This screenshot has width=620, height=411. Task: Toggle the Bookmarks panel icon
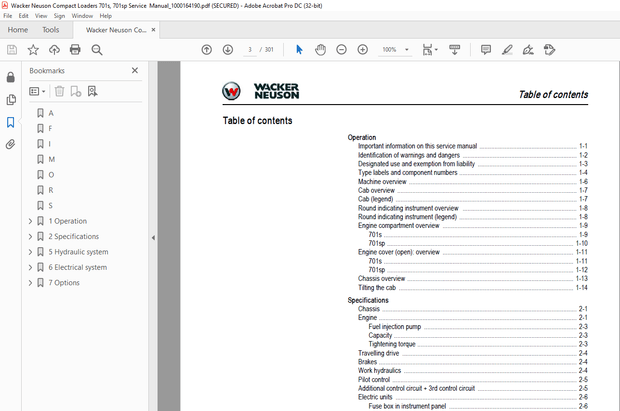(x=11, y=122)
